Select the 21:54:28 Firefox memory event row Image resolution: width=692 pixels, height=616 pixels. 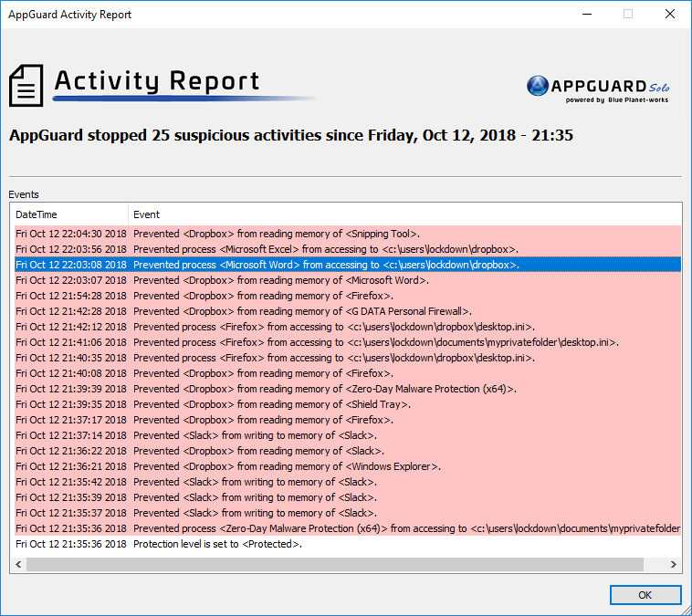[x=348, y=296]
